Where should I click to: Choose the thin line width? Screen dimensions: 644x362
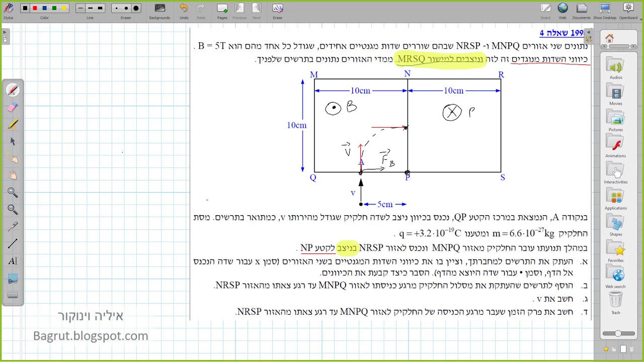(80, 9)
